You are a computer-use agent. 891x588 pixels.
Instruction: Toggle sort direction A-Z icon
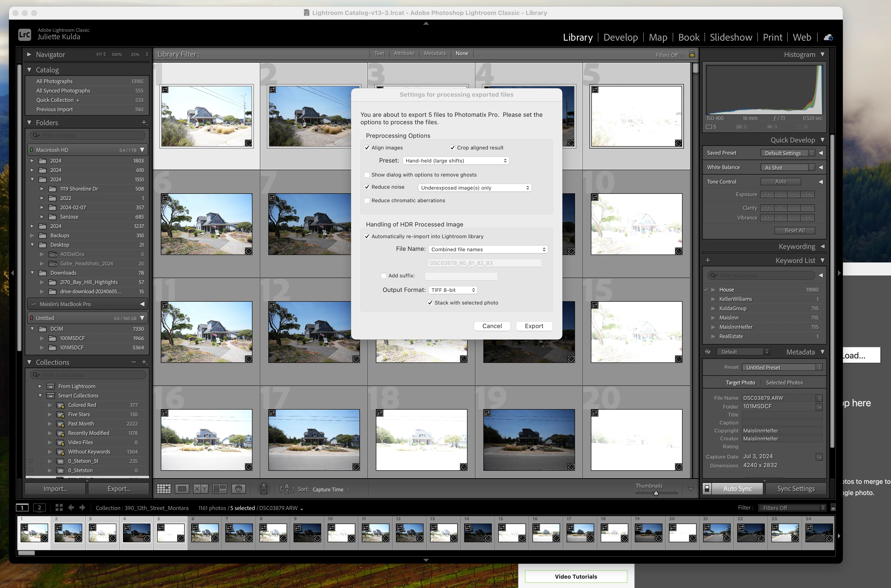[287, 489]
